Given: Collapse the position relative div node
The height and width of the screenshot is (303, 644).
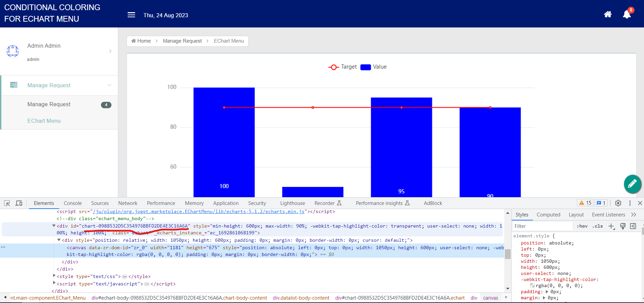Looking at the screenshot, I should [59, 240].
